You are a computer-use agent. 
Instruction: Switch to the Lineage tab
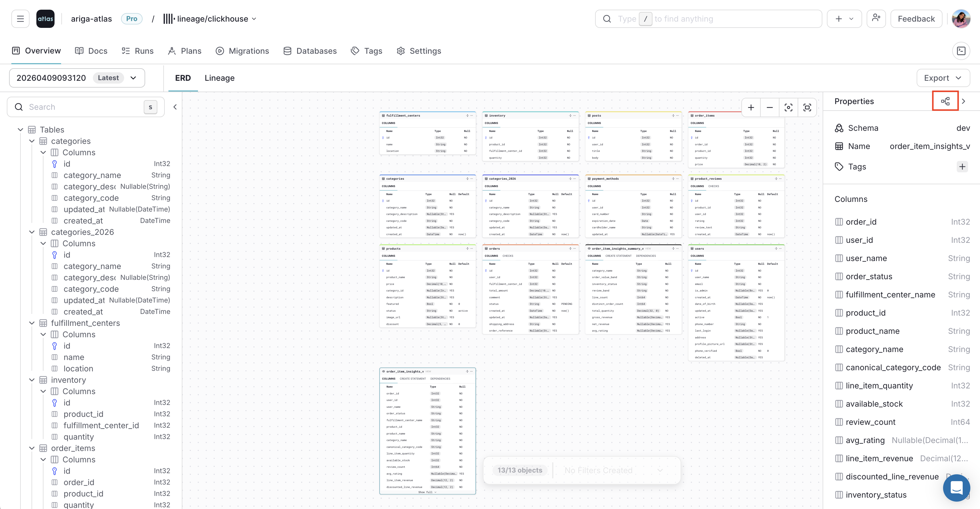[x=220, y=78]
